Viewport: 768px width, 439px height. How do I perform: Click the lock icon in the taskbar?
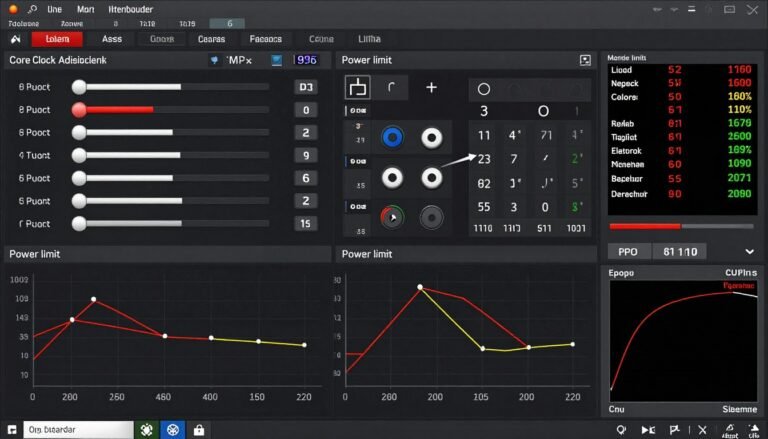coord(198,430)
